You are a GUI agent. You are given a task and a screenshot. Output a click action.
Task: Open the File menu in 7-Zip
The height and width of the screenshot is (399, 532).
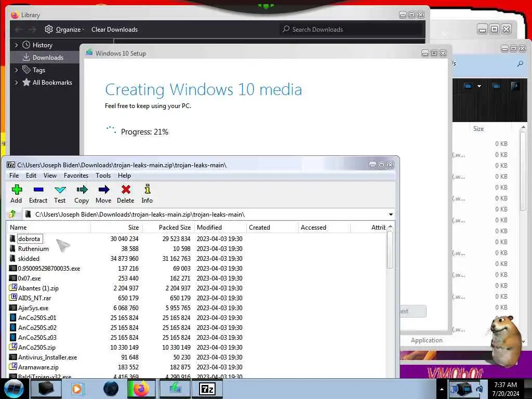tap(14, 176)
